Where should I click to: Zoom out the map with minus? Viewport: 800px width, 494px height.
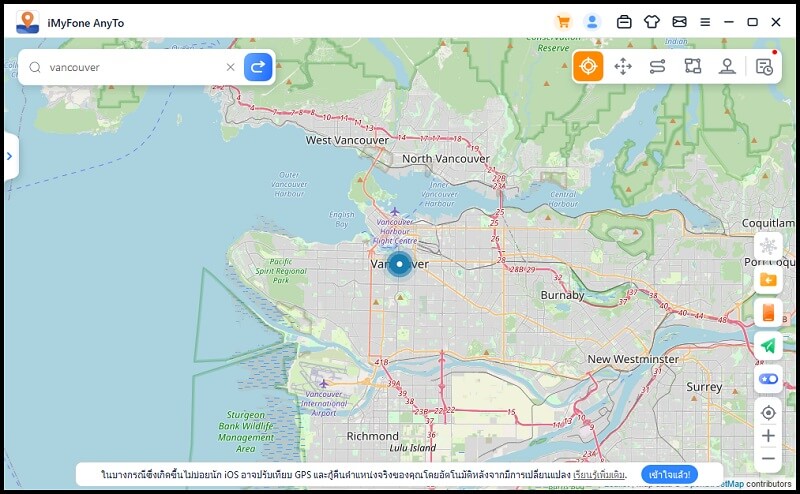[768, 458]
